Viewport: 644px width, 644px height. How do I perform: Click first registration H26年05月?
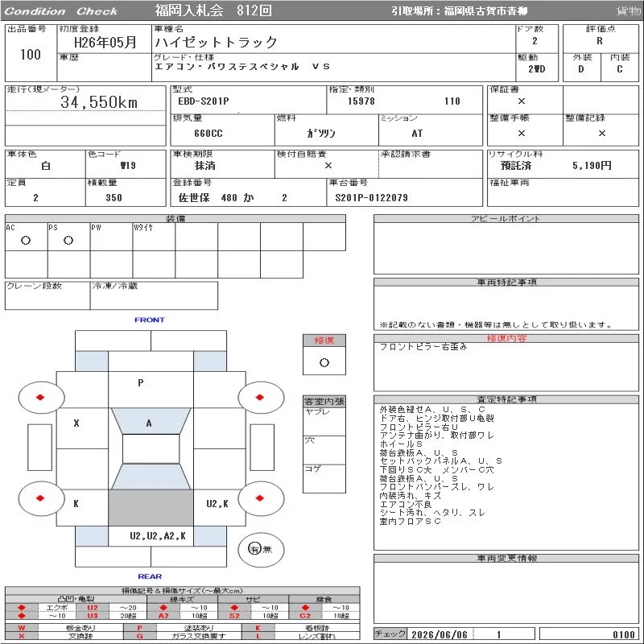coord(105,42)
